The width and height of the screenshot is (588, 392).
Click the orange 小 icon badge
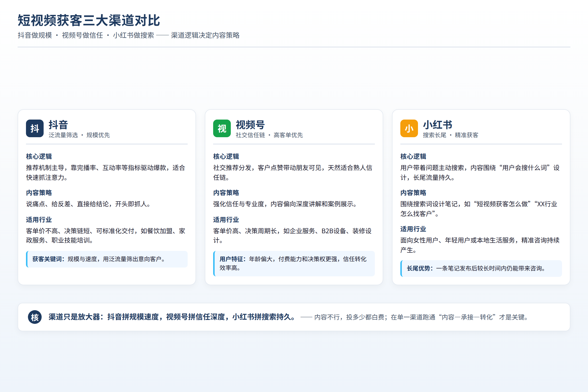click(x=409, y=128)
